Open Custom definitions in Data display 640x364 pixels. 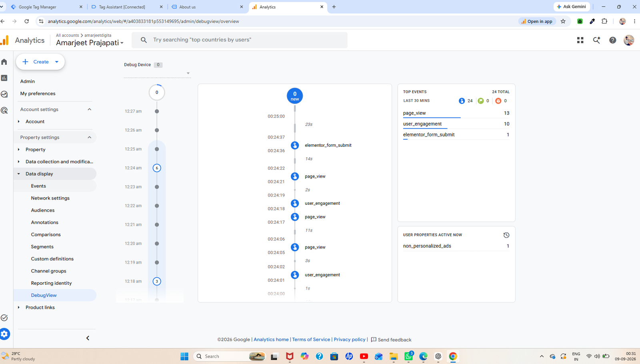coord(52,259)
